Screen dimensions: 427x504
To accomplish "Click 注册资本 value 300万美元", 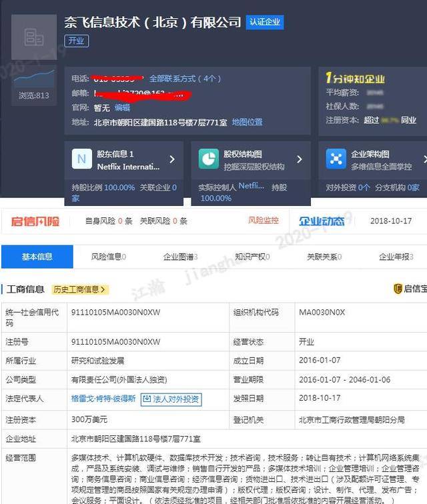I will (x=89, y=419).
